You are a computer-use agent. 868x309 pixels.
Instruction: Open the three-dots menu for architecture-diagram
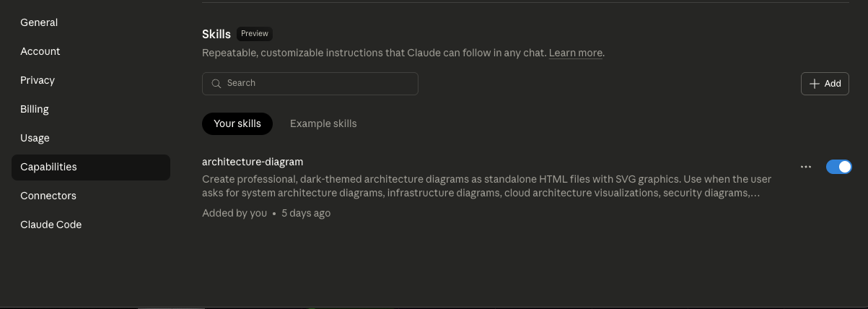coord(806,167)
